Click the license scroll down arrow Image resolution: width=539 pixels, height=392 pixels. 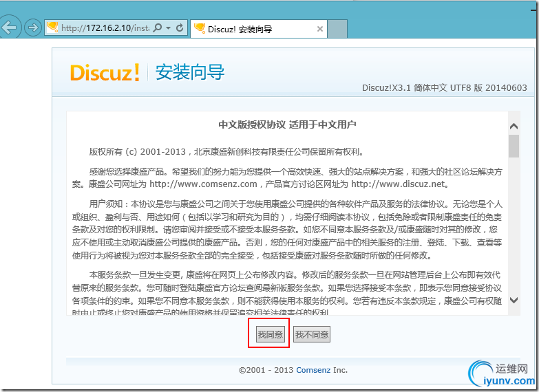click(x=514, y=301)
